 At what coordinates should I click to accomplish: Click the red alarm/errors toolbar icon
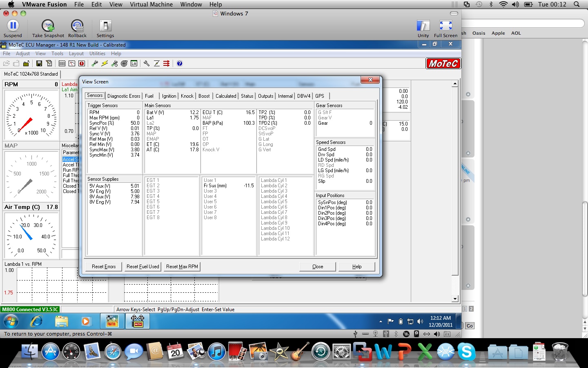point(81,63)
